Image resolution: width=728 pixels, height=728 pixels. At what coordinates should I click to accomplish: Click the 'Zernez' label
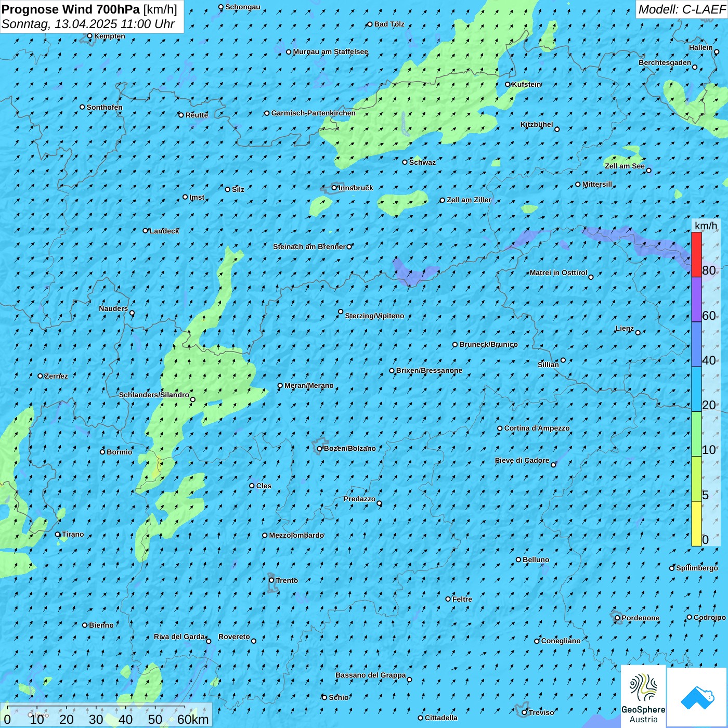(56, 376)
